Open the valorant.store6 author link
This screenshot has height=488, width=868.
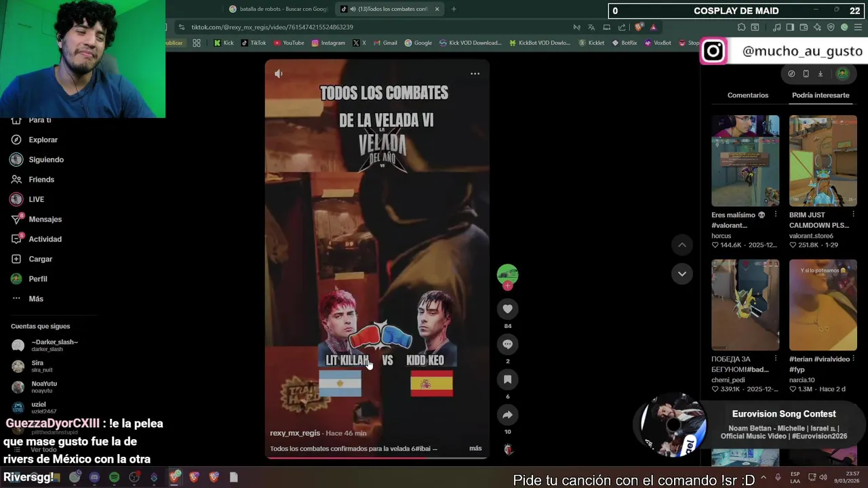pos(811,236)
